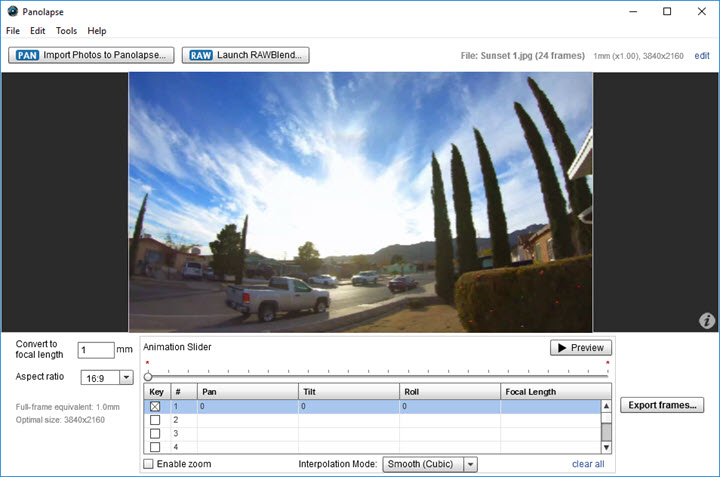Click the Focal Length column header

coord(556,392)
